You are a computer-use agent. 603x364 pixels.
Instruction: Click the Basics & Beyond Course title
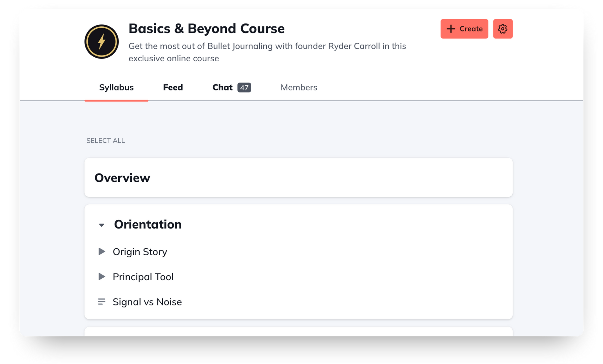(x=206, y=28)
